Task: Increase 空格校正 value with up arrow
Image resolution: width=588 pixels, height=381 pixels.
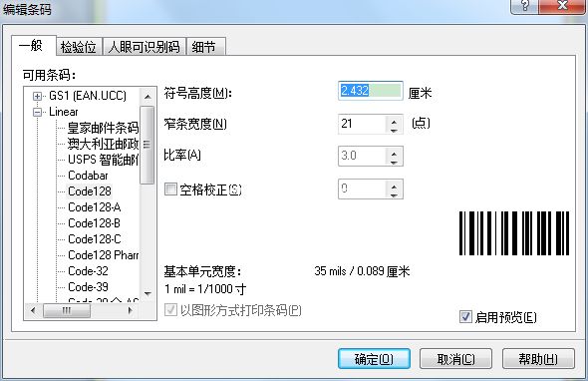Action: [x=394, y=187]
